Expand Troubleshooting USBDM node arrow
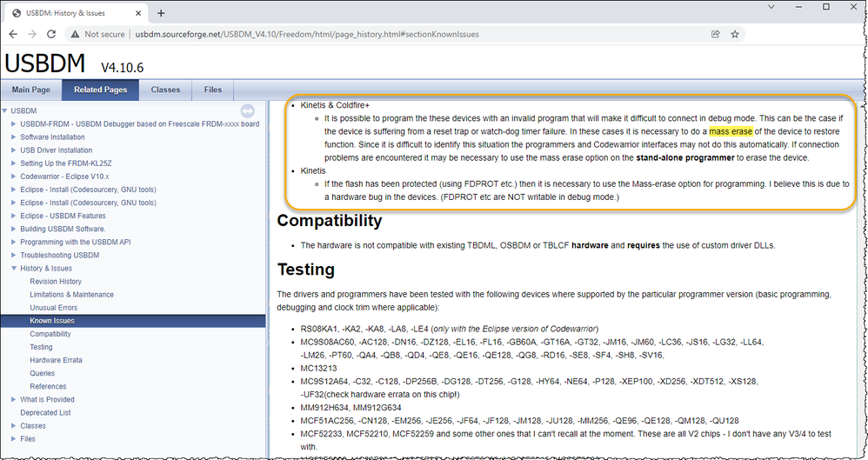 (14, 255)
